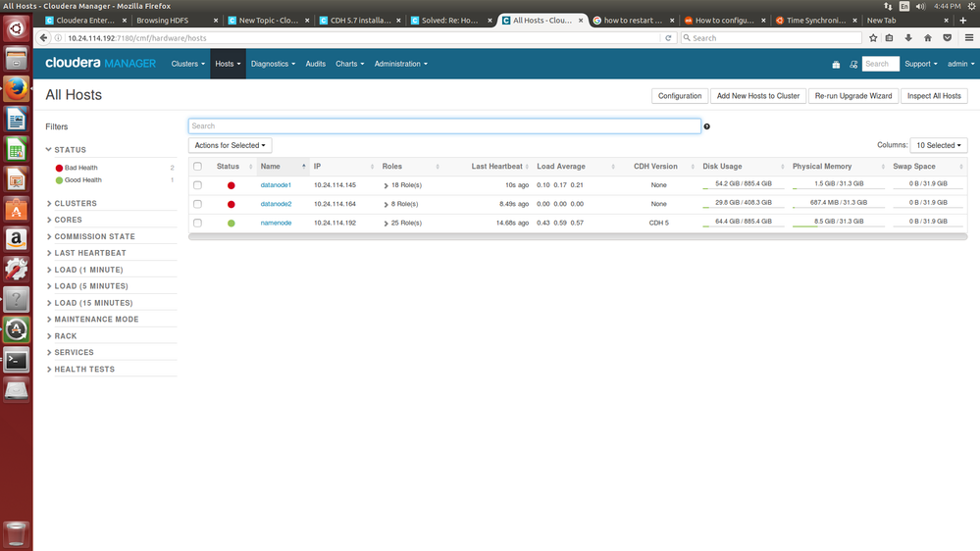The width and height of the screenshot is (980, 551).
Task: Open the Diagnostics menu
Action: 273,64
